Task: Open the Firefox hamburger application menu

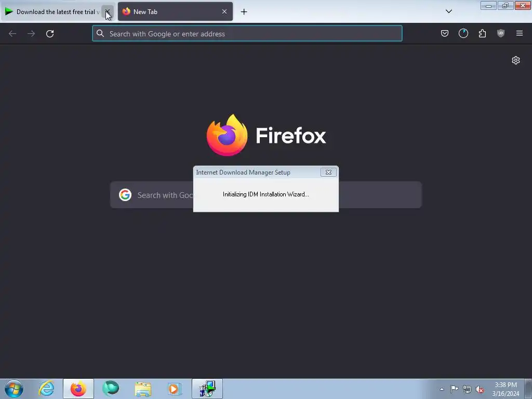Action: point(520,33)
